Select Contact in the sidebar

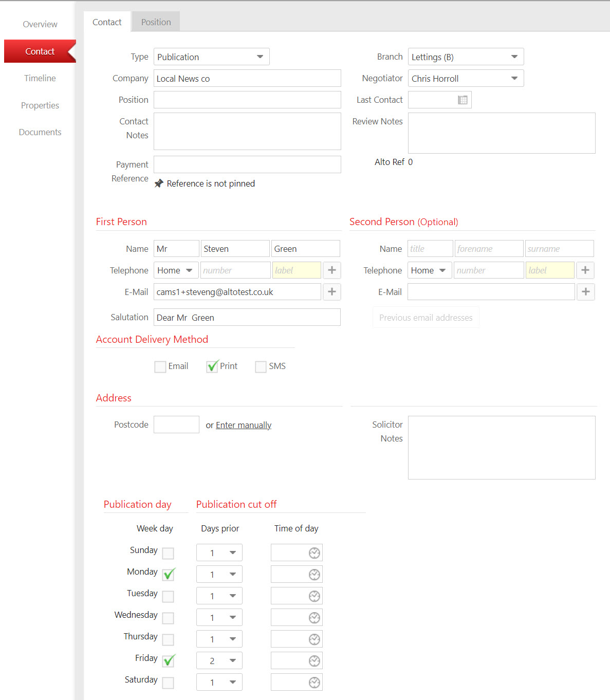click(40, 51)
